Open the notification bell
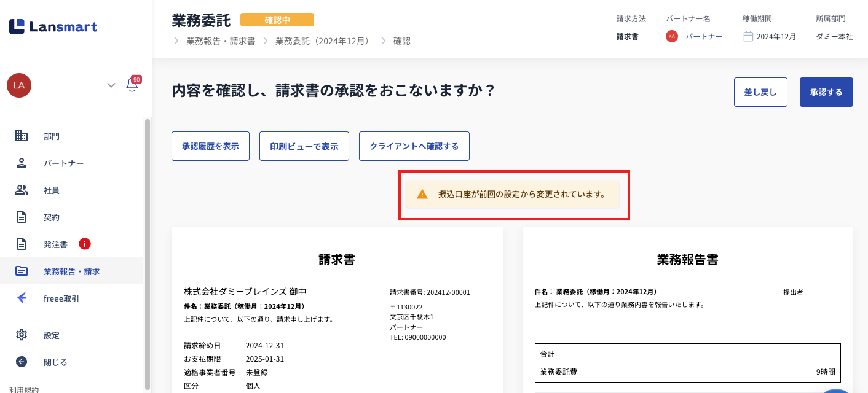868x393 pixels. tap(132, 85)
